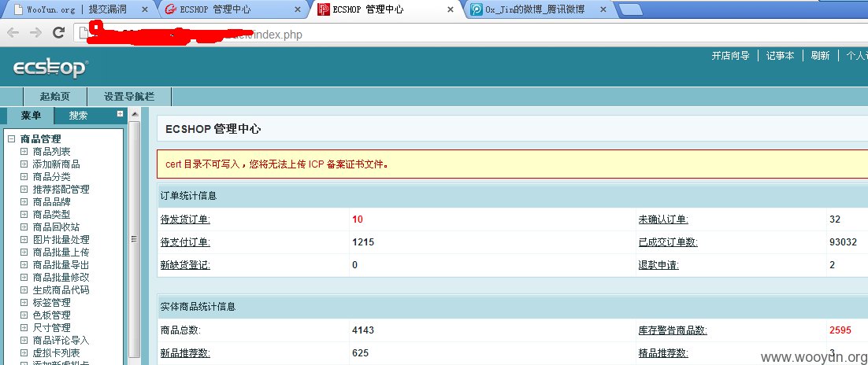868x365 pixels.
Task: Click the icon before 生成商品代码
Action: click(x=24, y=289)
